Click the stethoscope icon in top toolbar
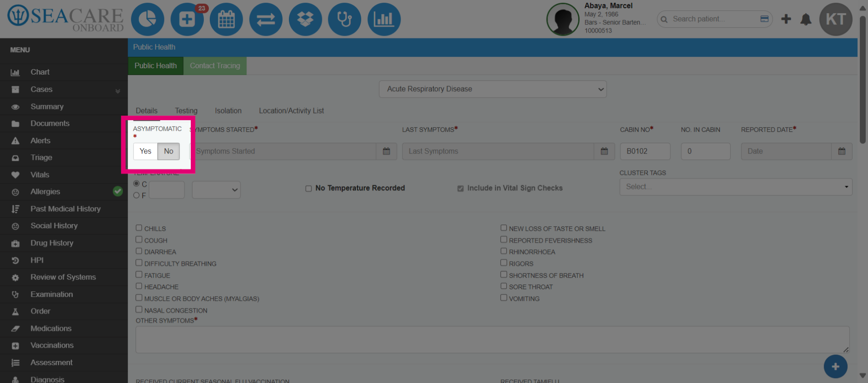The width and height of the screenshot is (868, 383). (344, 19)
